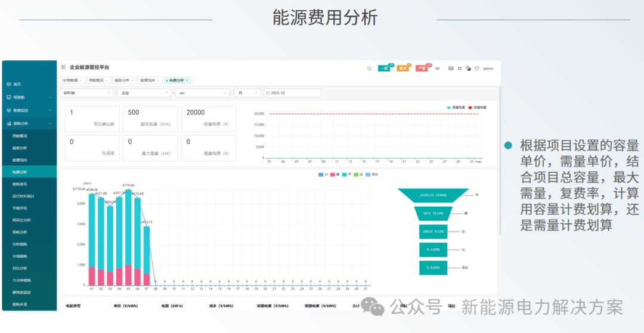Open 损耗分析 in sidebar

click(29, 232)
